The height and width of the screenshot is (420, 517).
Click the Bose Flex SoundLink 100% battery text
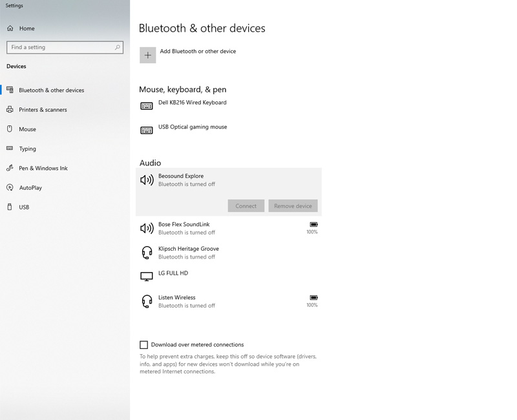tap(312, 232)
